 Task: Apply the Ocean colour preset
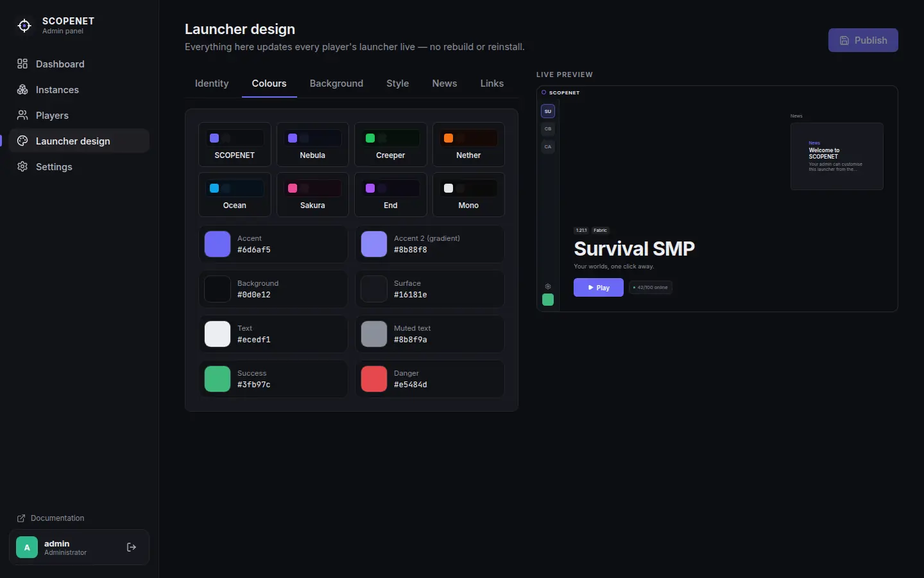(x=235, y=195)
